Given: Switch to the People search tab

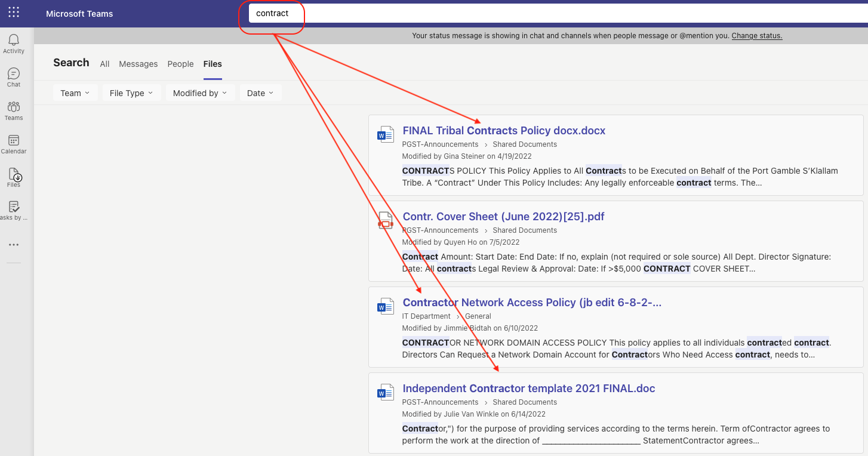Looking at the screenshot, I should tap(180, 64).
